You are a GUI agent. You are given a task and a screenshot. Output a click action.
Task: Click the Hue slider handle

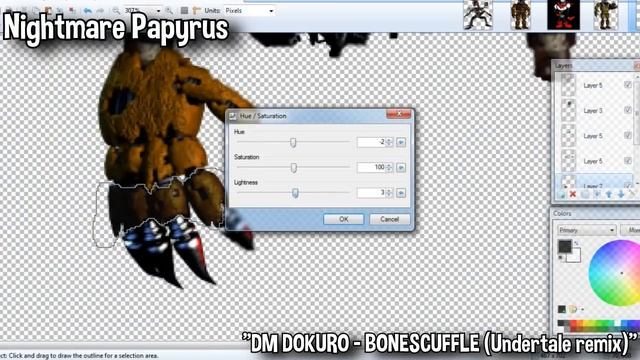(293, 142)
